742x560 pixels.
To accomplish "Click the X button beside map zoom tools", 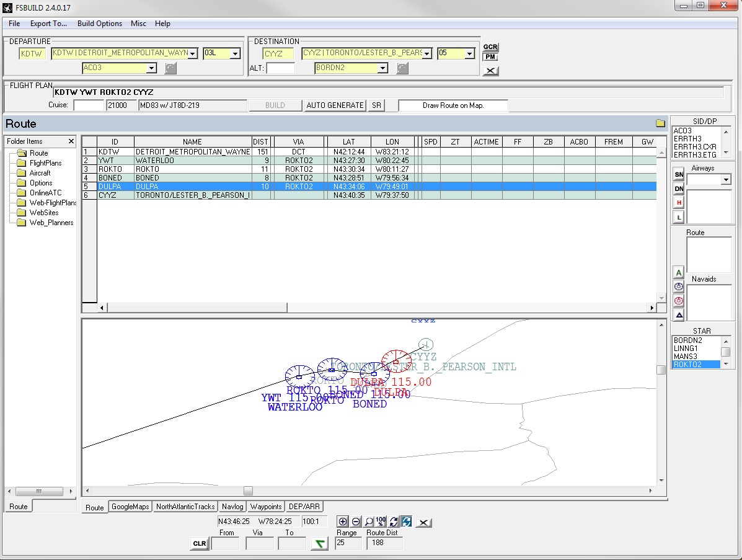I will (423, 523).
